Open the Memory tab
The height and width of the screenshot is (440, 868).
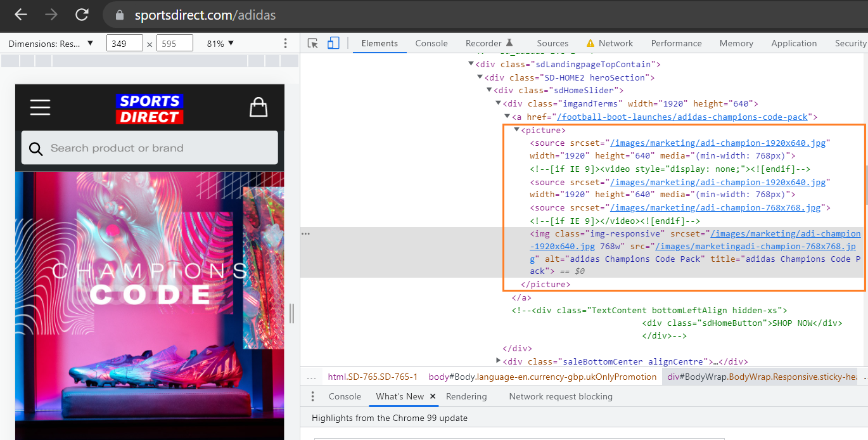(x=736, y=43)
